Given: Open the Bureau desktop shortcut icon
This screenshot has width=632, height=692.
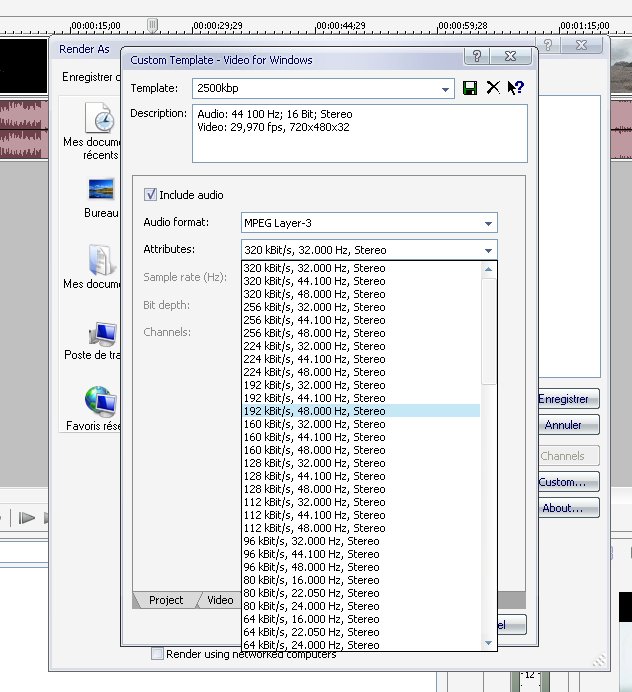Looking at the screenshot, I should coord(101,188).
